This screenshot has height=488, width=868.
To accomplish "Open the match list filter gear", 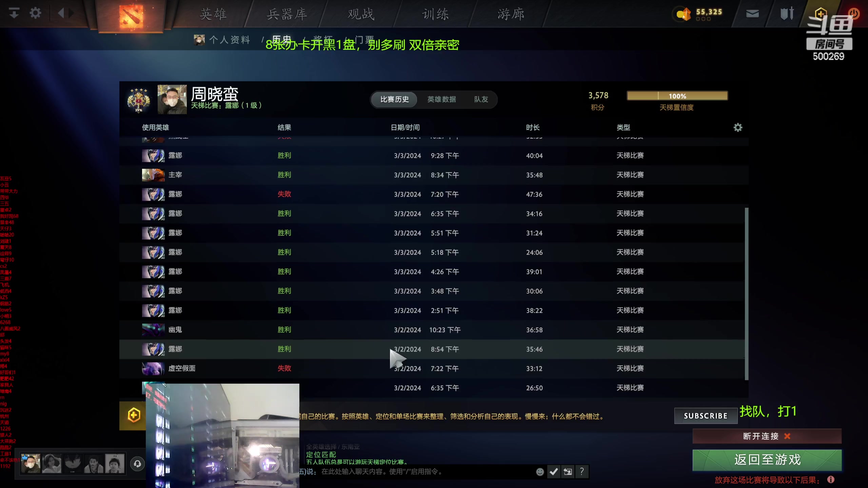I will click(738, 127).
